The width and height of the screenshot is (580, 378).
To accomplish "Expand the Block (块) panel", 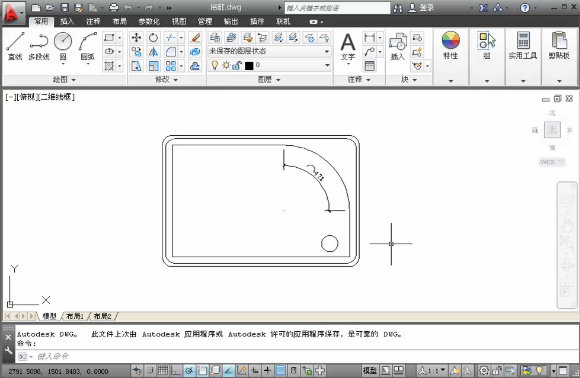I will click(x=409, y=80).
